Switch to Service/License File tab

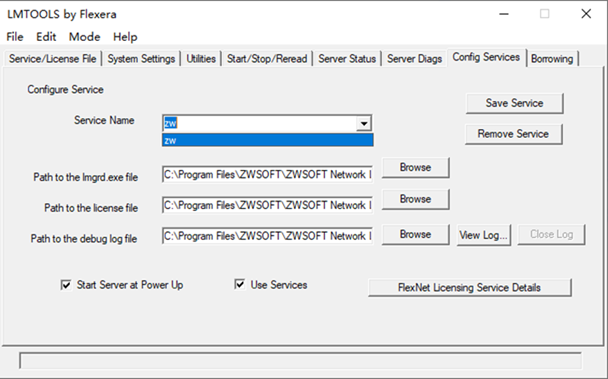53,59
